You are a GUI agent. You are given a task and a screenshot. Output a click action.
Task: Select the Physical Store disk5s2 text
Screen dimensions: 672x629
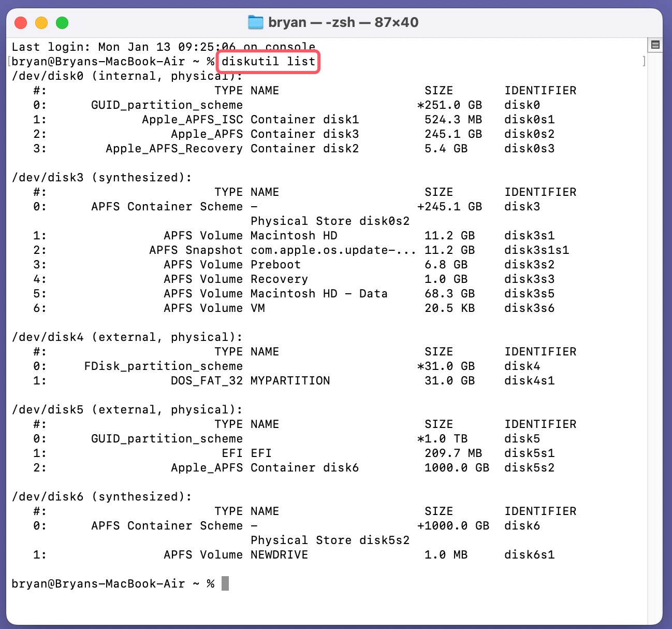[330, 540]
